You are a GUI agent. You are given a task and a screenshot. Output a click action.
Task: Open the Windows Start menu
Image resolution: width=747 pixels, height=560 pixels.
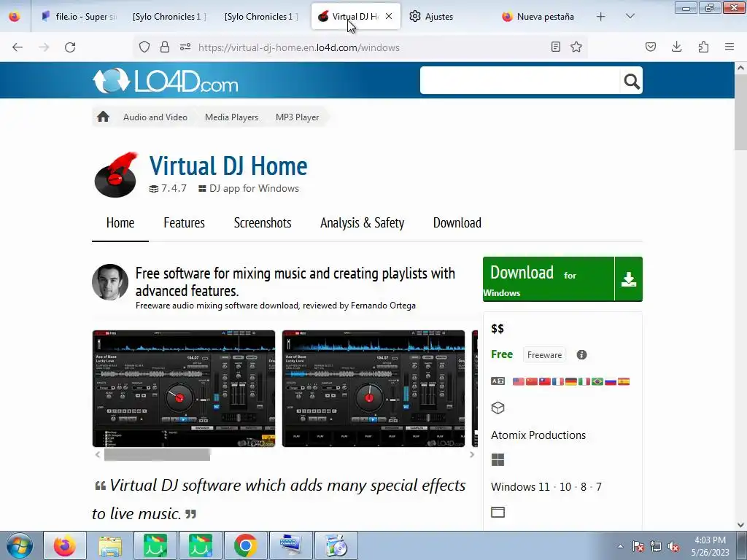click(x=20, y=546)
